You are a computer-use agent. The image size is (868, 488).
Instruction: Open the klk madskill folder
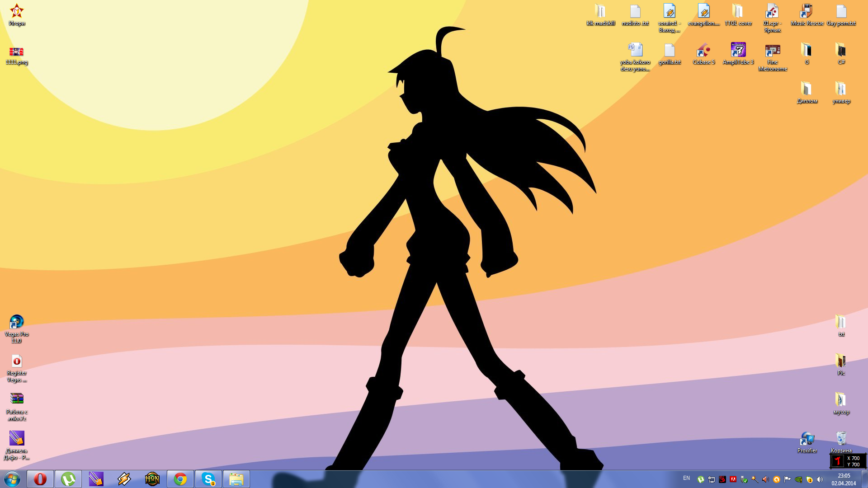click(601, 15)
